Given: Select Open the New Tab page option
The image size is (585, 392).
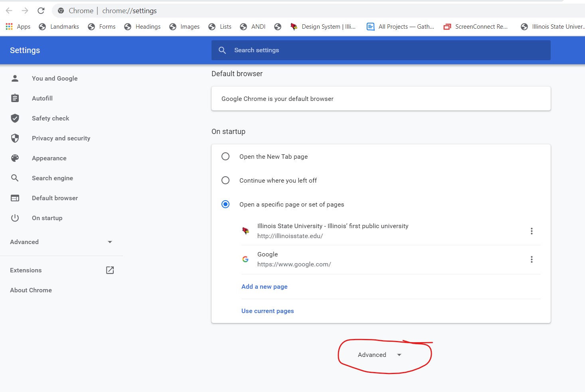Looking at the screenshot, I should [x=225, y=156].
